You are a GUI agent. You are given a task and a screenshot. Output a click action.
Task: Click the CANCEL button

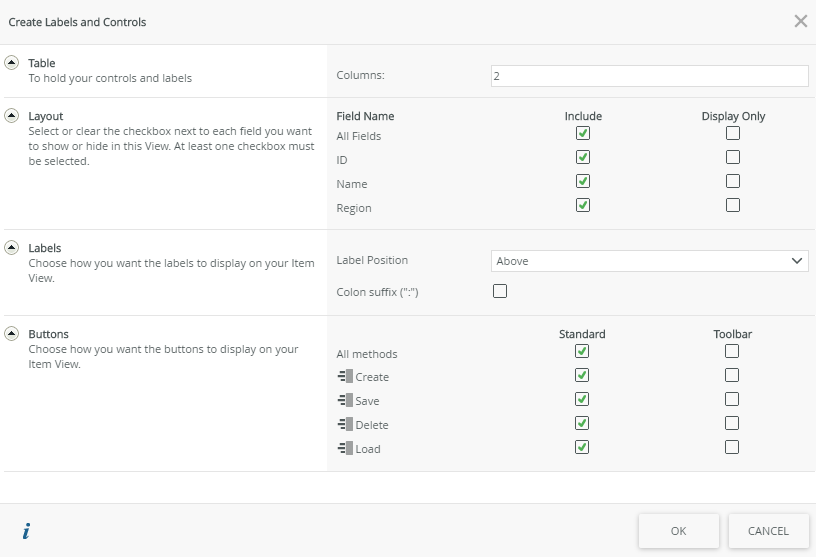click(x=768, y=531)
